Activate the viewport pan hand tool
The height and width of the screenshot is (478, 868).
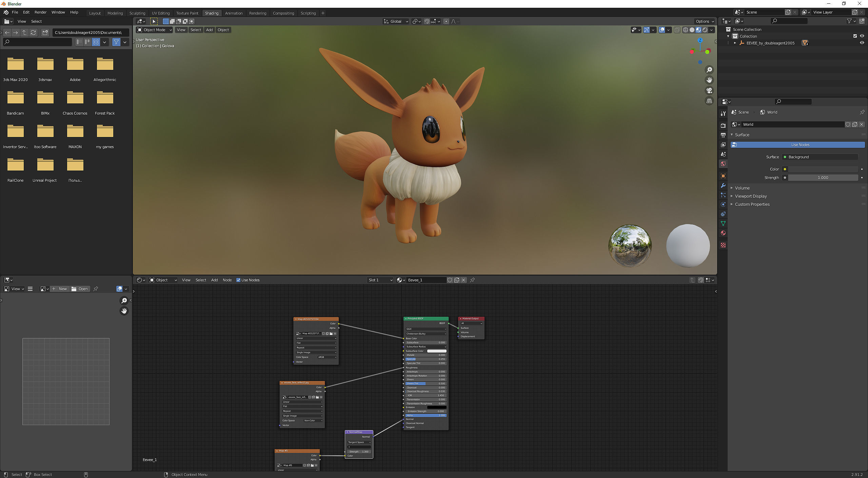coord(709,80)
